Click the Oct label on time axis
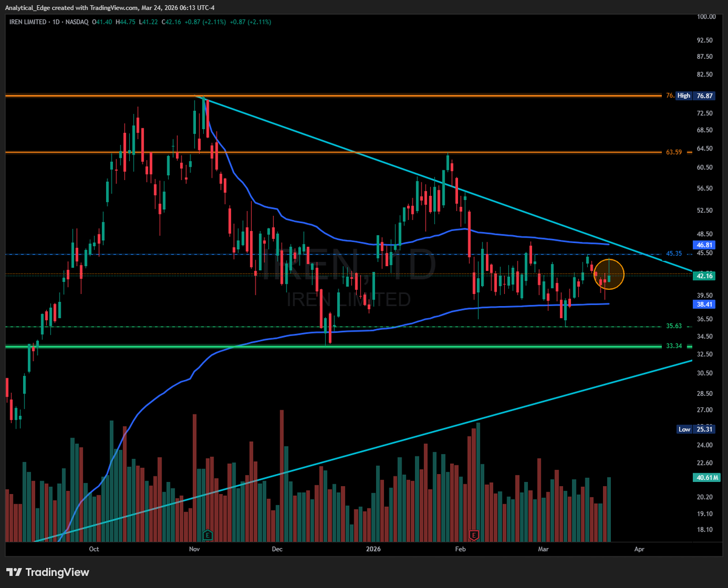Image resolution: width=728 pixels, height=588 pixels. pyautogui.click(x=93, y=549)
